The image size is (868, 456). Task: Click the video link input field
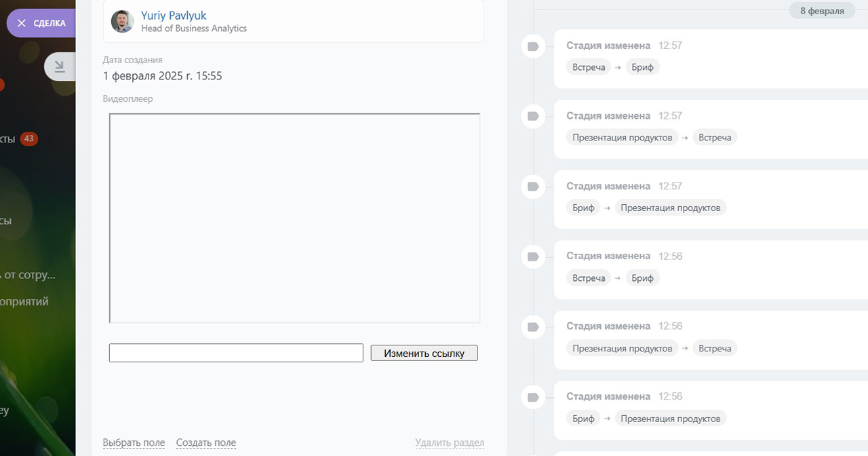[236, 353]
